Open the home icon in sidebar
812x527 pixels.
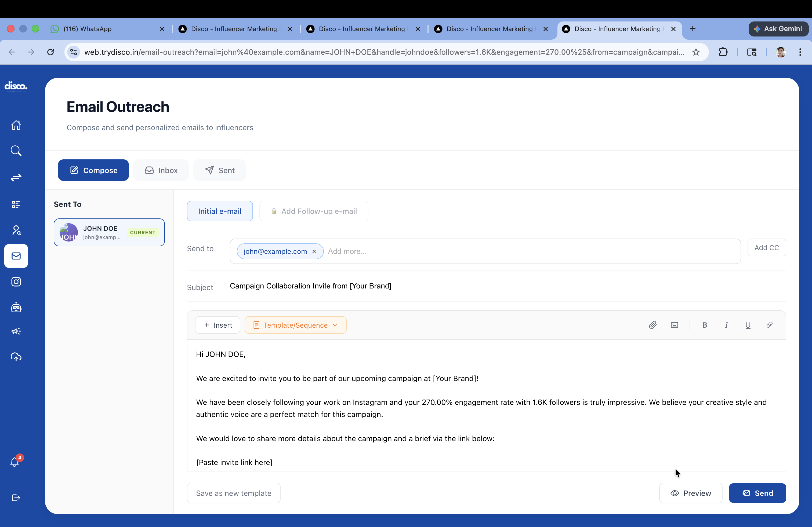click(16, 125)
